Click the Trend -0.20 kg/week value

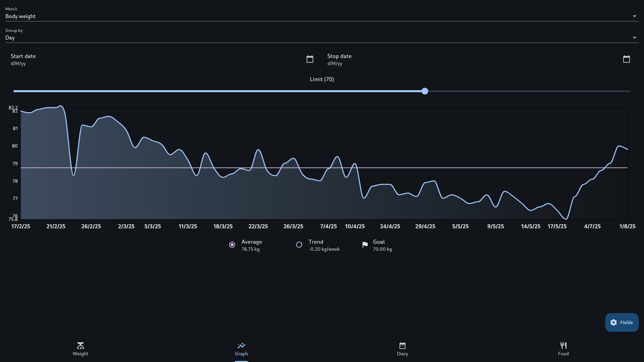[x=324, y=249]
